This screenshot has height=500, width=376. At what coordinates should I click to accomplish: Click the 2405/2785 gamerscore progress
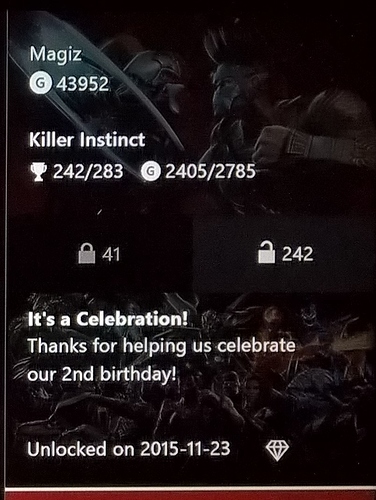point(210,171)
